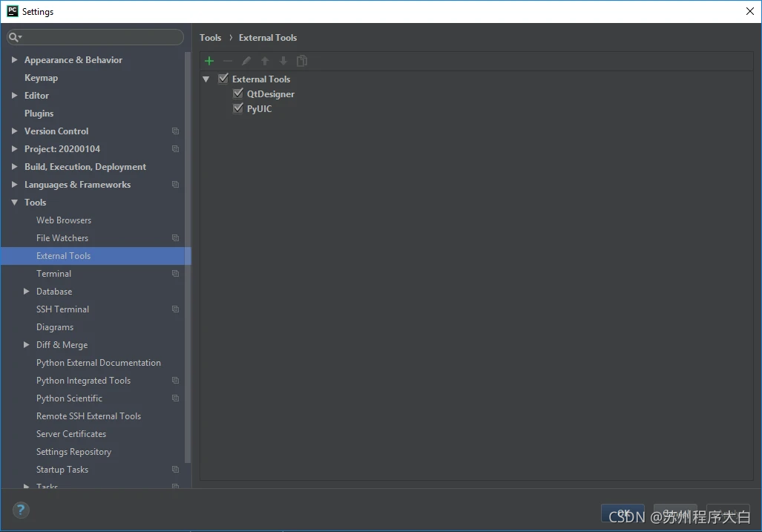The height and width of the screenshot is (532, 762).
Task: Click the PyCharm logo in title bar
Action: pos(12,11)
